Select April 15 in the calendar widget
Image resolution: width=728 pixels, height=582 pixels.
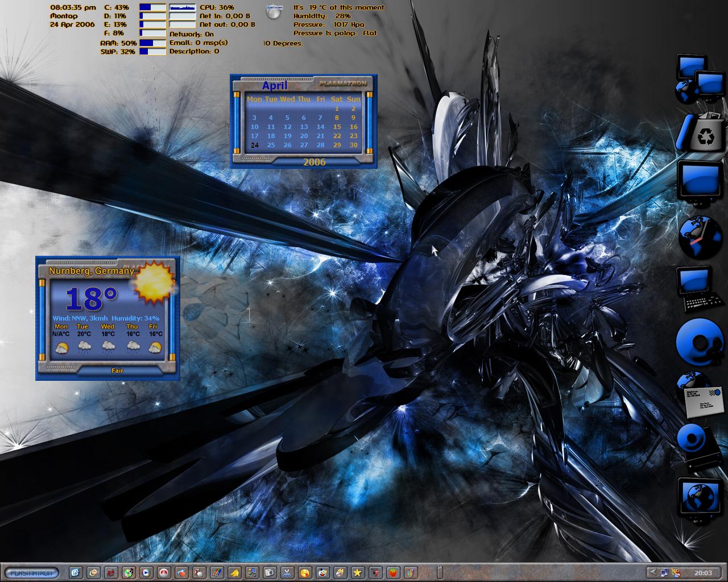coord(337,127)
